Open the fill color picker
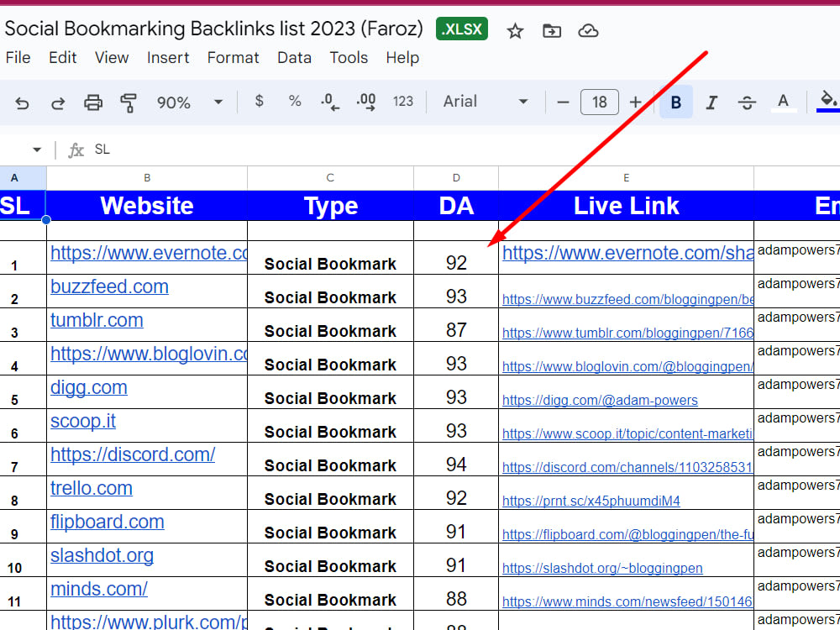The height and width of the screenshot is (630, 840). point(828,101)
